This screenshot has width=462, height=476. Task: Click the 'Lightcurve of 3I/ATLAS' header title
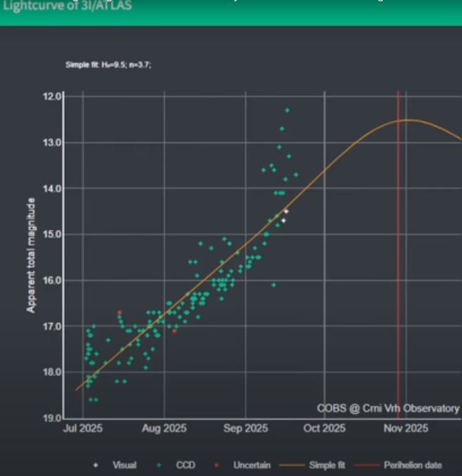(x=68, y=5)
